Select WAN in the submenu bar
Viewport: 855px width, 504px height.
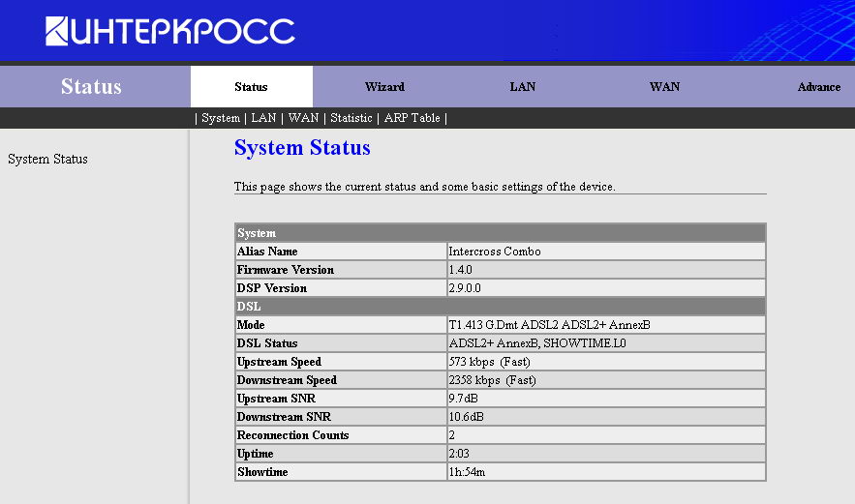(303, 118)
